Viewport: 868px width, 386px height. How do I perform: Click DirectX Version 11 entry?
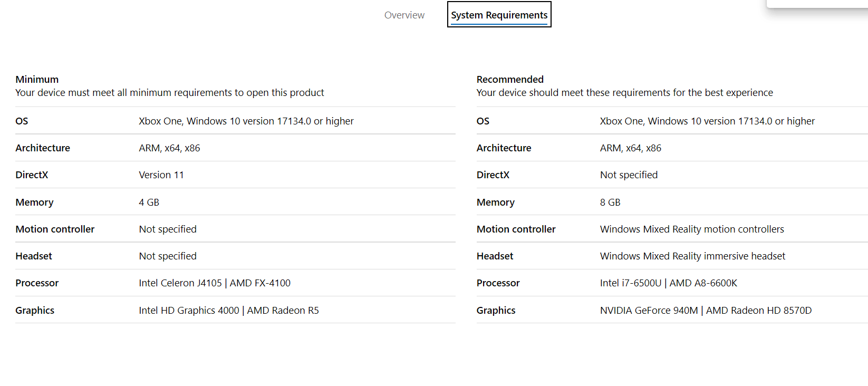coord(161,175)
